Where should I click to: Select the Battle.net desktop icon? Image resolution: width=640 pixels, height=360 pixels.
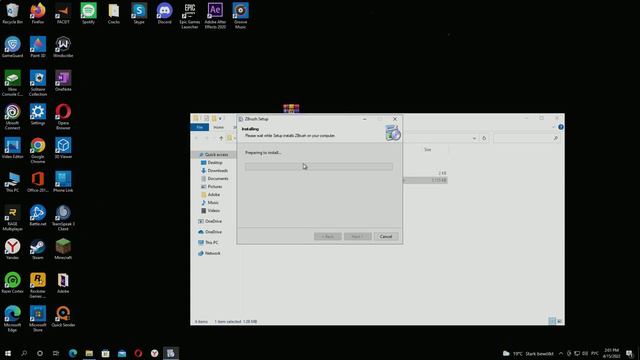[x=38, y=215]
